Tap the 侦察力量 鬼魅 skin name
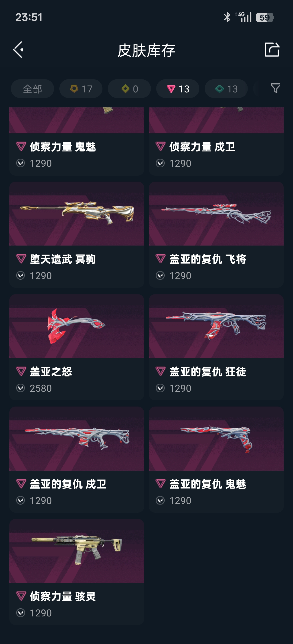Screen dimensions: 293x644 click(x=63, y=147)
